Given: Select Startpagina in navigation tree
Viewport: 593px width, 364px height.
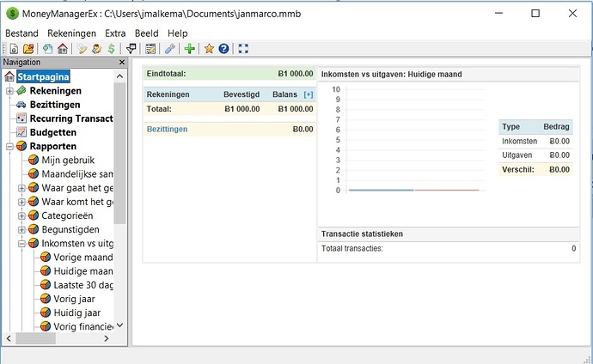Looking at the screenshot, I should 43,76.
